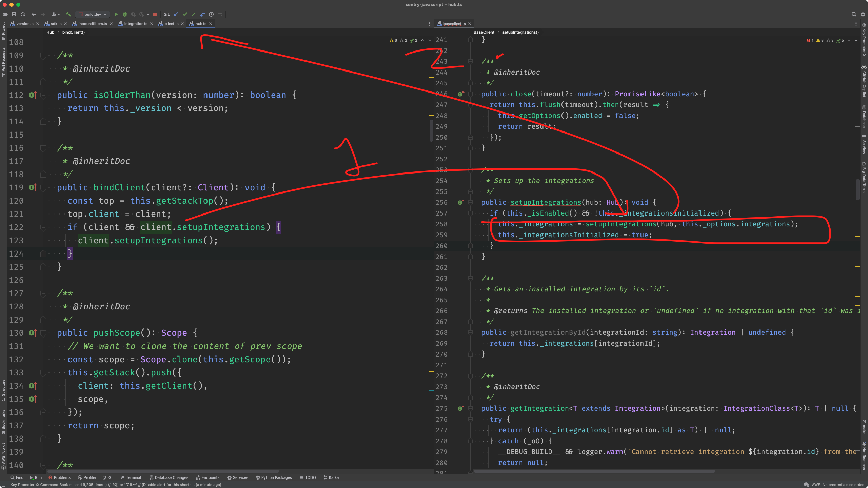Viewport: 868px width, 488px height.
Task: Open the client.ts editor tab
Action: click(171, 24)
